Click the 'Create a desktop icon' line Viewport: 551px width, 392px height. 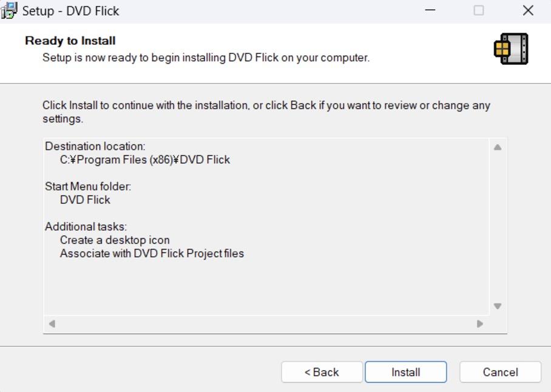click(x=115, y=240)
